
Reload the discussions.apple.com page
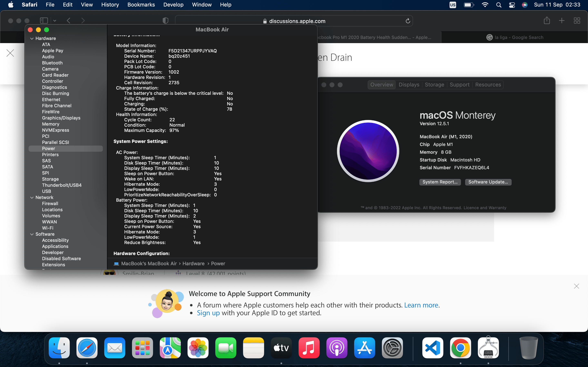point(408,21)
